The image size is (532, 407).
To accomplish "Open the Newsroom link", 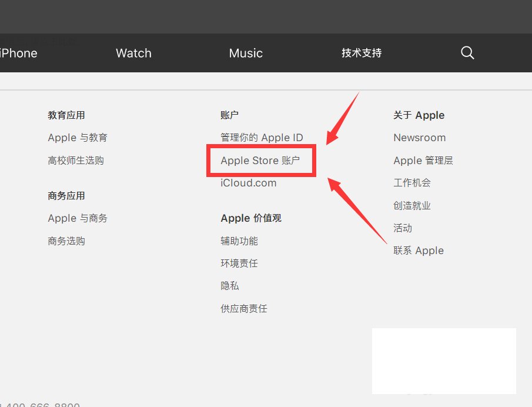I will (420, 138).
